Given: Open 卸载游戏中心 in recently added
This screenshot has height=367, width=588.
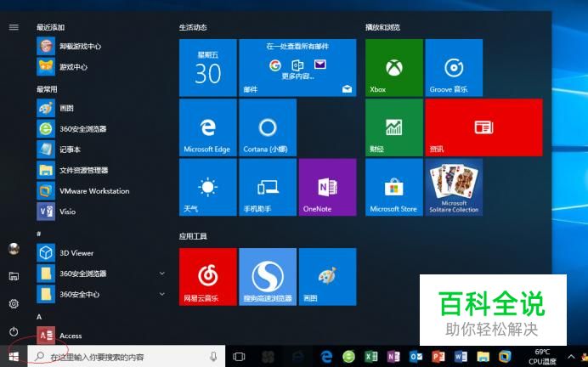Looking at the screenshot, I should coord(101,46).
